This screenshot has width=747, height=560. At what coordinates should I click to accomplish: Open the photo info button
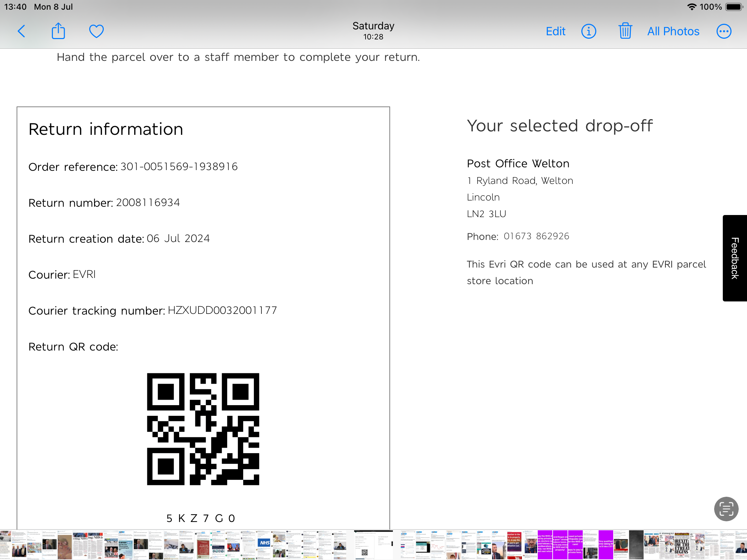click(589, 31)
